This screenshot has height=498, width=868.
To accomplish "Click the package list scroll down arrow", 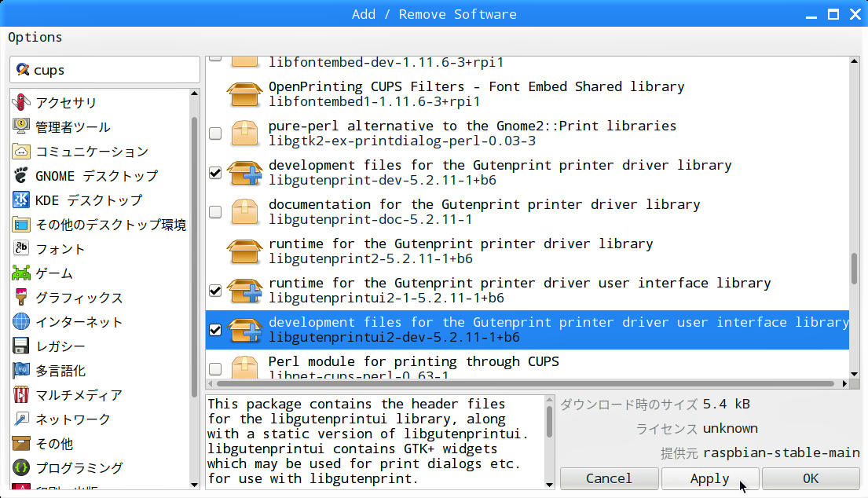I will click(x=854, y=374).
